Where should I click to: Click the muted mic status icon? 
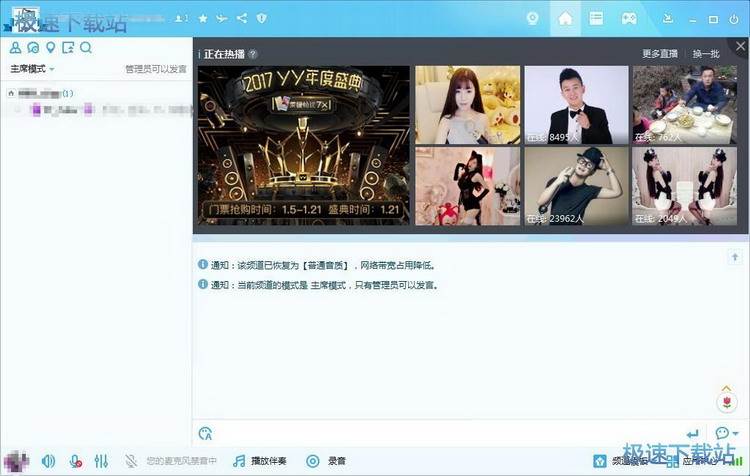131,461
